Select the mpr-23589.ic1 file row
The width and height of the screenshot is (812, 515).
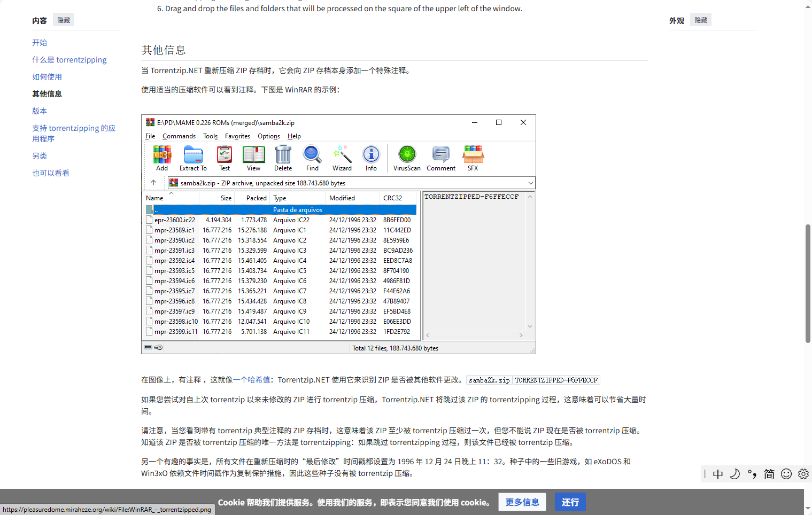281,230
